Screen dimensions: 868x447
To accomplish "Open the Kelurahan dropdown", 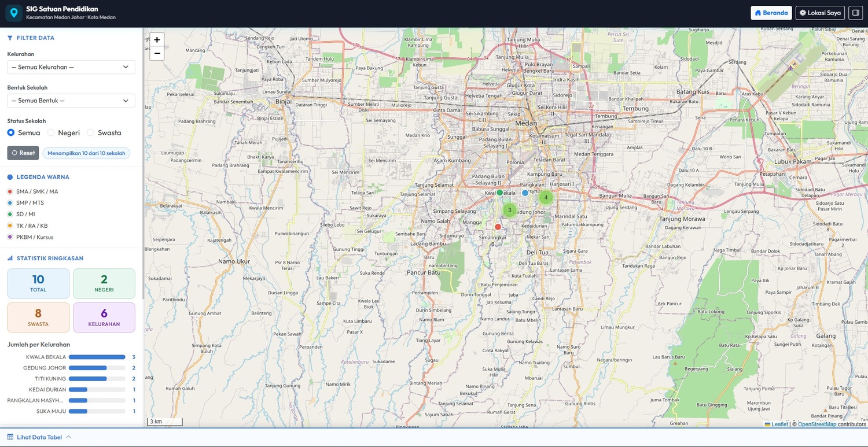I will tap(71, 67).
